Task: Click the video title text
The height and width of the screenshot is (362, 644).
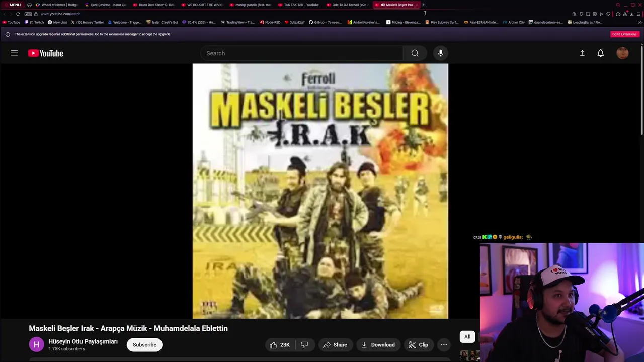Action: pyautogui.click(x=128, y=328)
